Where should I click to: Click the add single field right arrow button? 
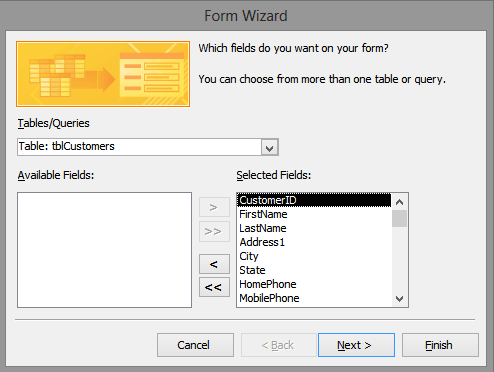click(214, 207)
